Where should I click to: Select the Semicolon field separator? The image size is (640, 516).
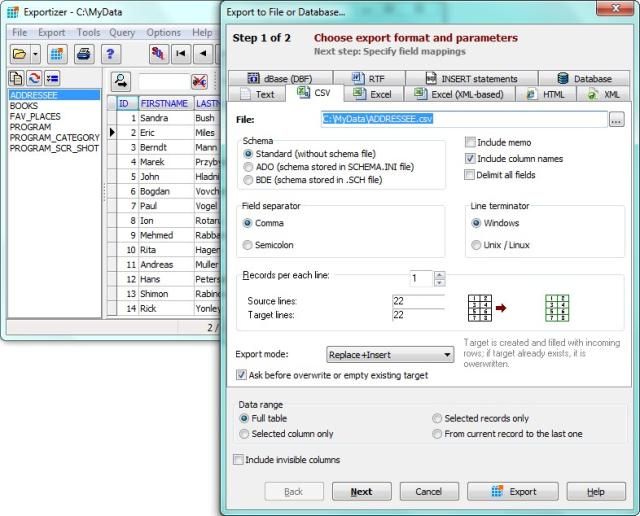pos(249,245)
